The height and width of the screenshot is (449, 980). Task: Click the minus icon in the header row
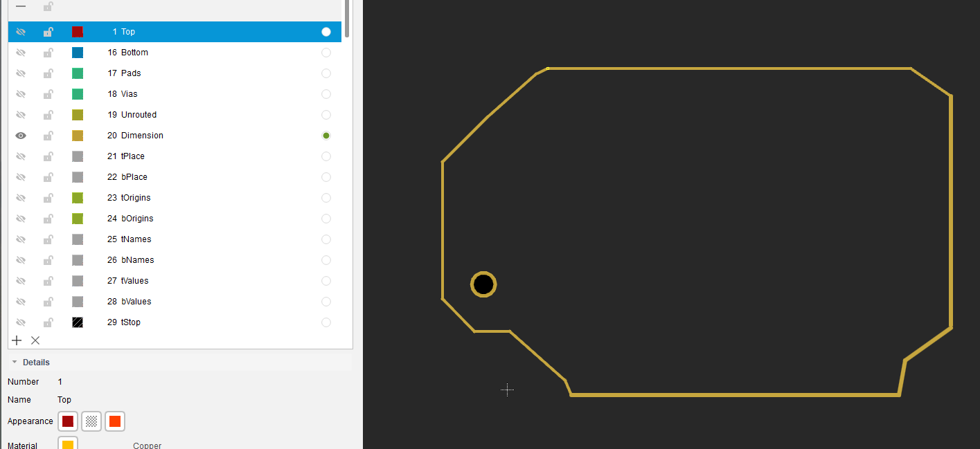[21, 6]
